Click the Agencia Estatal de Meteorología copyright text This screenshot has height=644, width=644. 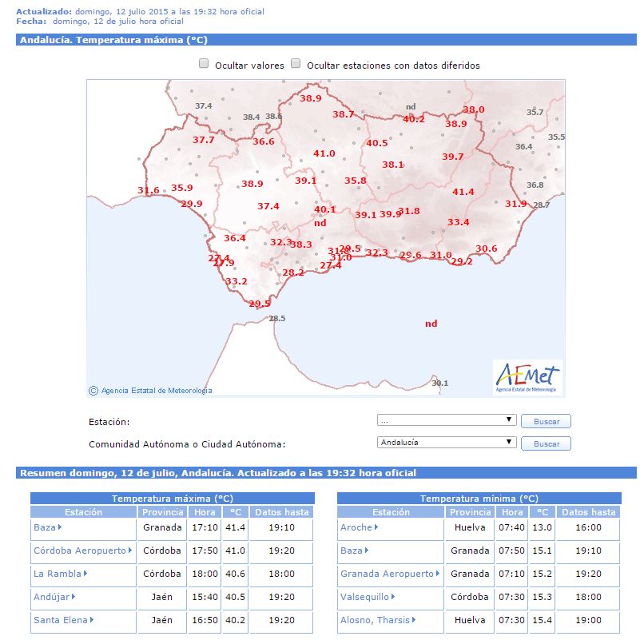tap(151, 391)
